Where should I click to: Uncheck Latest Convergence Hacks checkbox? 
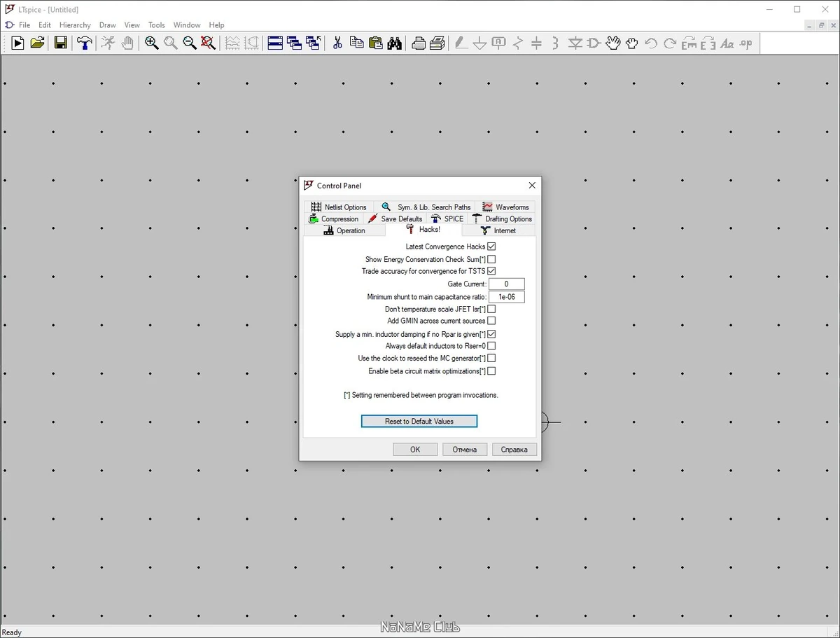point(491,247)
